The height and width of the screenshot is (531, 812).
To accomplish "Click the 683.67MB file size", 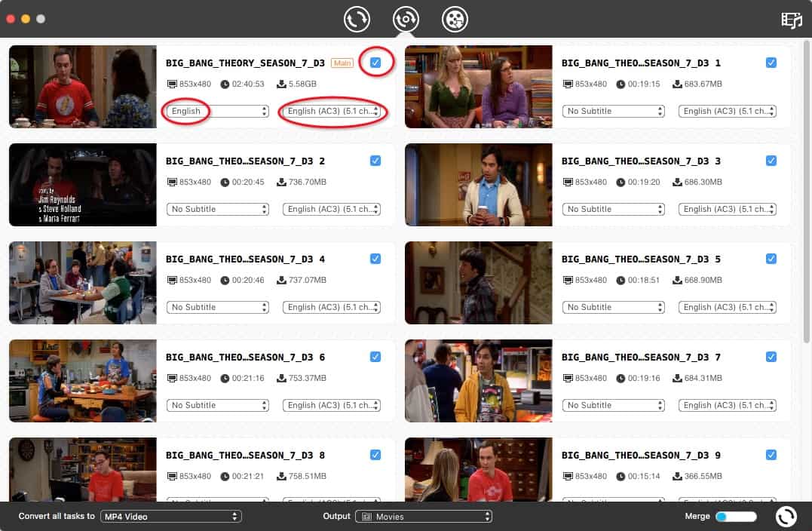I will pos(703,84).
